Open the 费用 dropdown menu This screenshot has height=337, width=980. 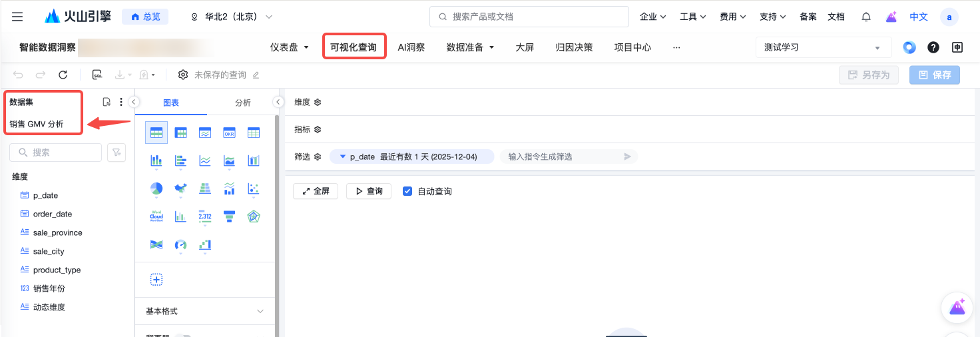(x=732, y=17)
